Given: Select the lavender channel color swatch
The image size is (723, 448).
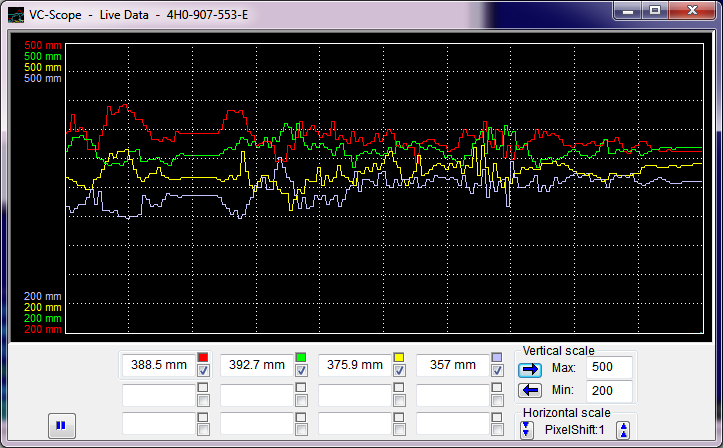Looking at the screenshot, I should pyautogui.click(x=497, y=358).
